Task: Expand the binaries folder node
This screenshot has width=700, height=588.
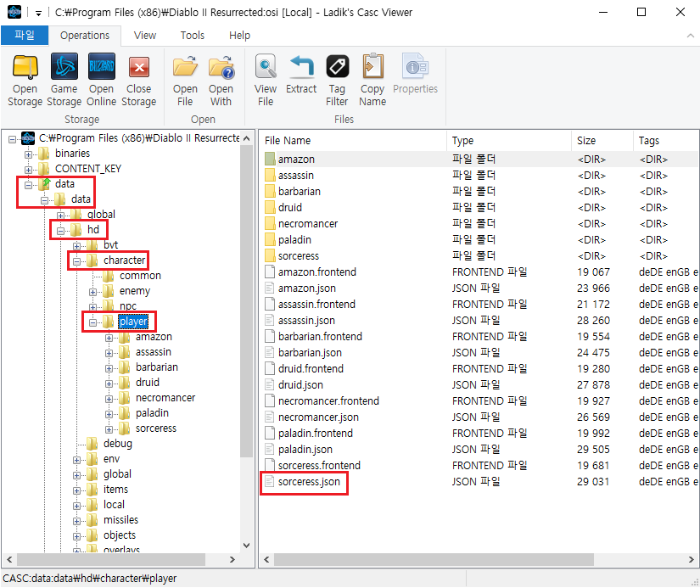Action: point(28,154)
